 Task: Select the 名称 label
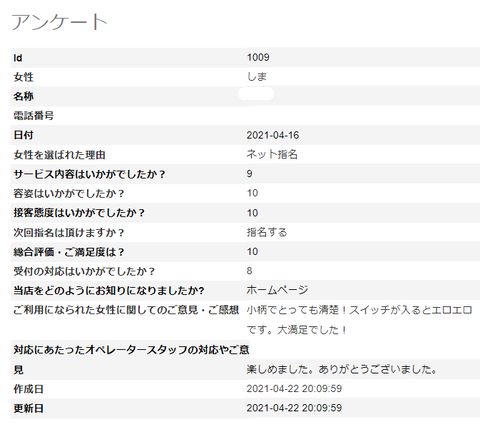(23, 97)
